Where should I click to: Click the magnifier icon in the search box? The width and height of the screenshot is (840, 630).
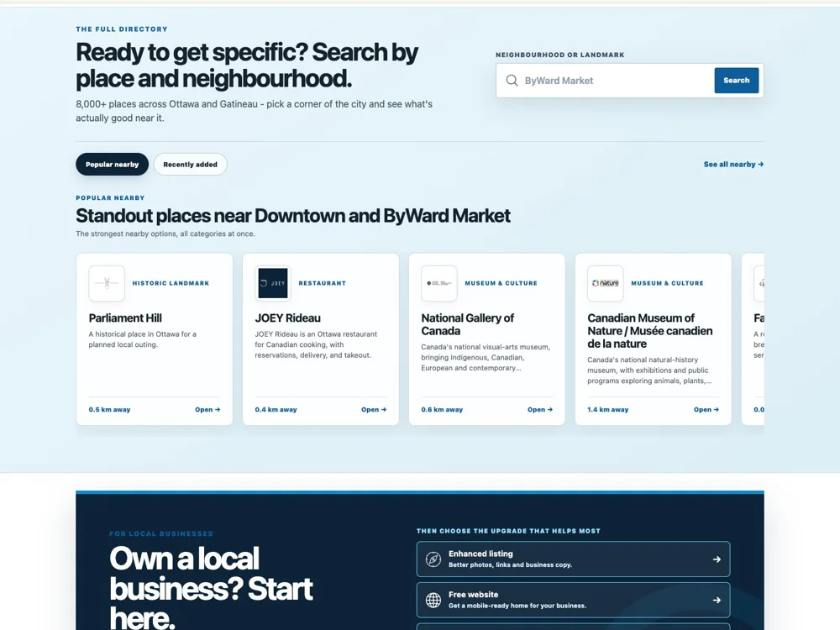click(512, 81)
